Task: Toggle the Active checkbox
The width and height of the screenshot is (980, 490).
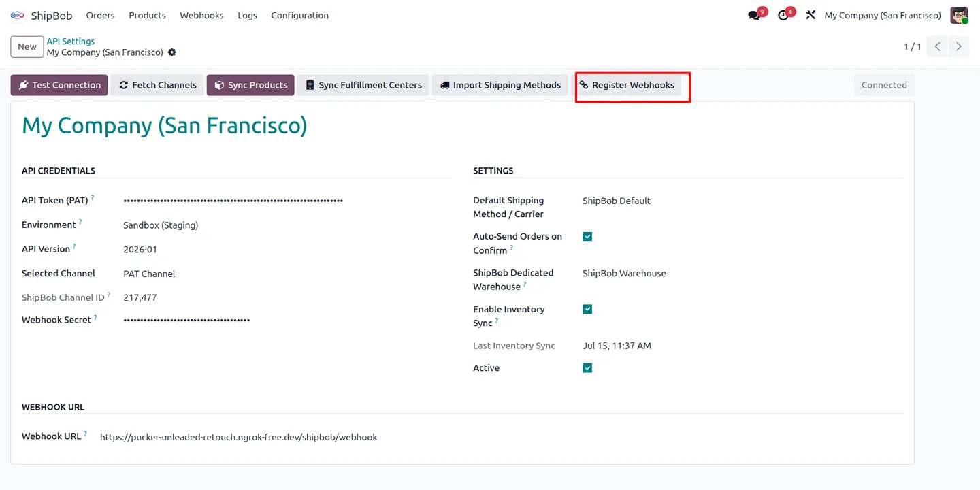Action: tap(587, 368)
